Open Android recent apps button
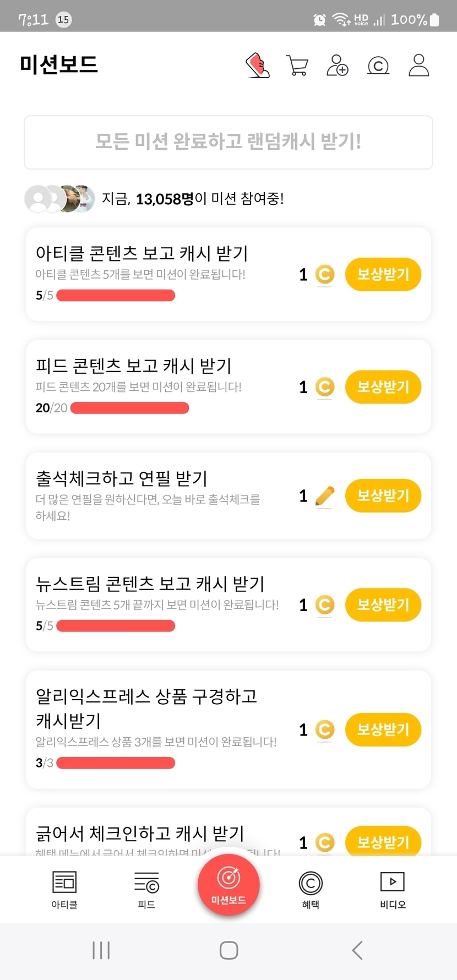The height and width of the screenshot is (980, 457). 101,950
